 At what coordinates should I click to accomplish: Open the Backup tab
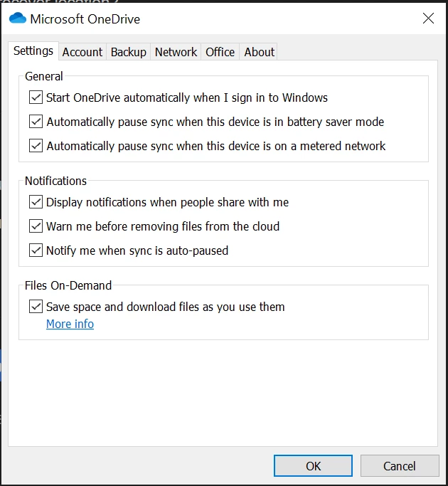[128, 52]
